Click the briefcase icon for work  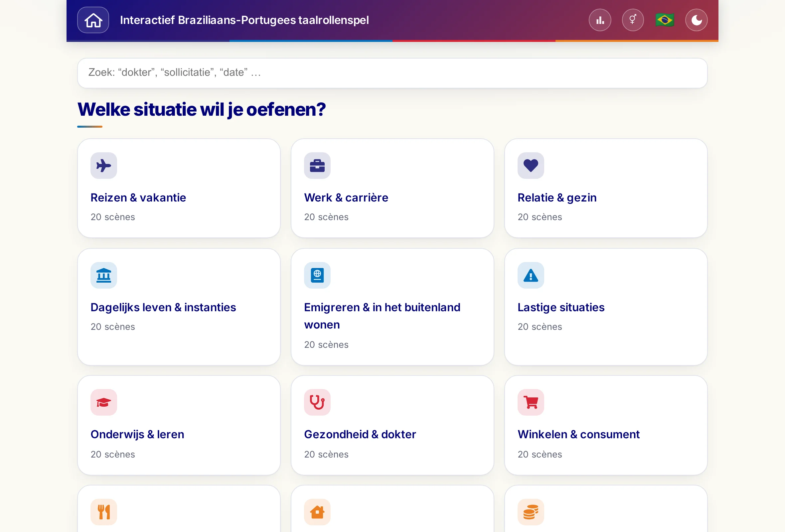(317, 165)
